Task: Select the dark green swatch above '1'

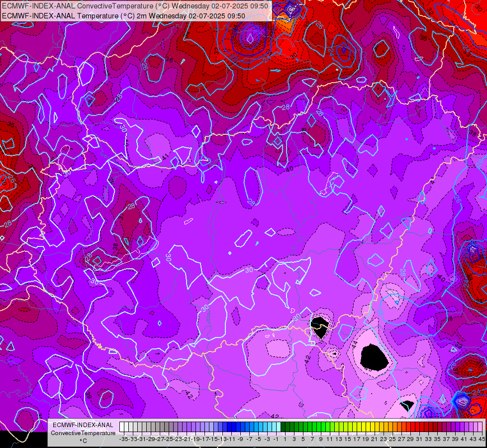Action: [x=283, y=427]
